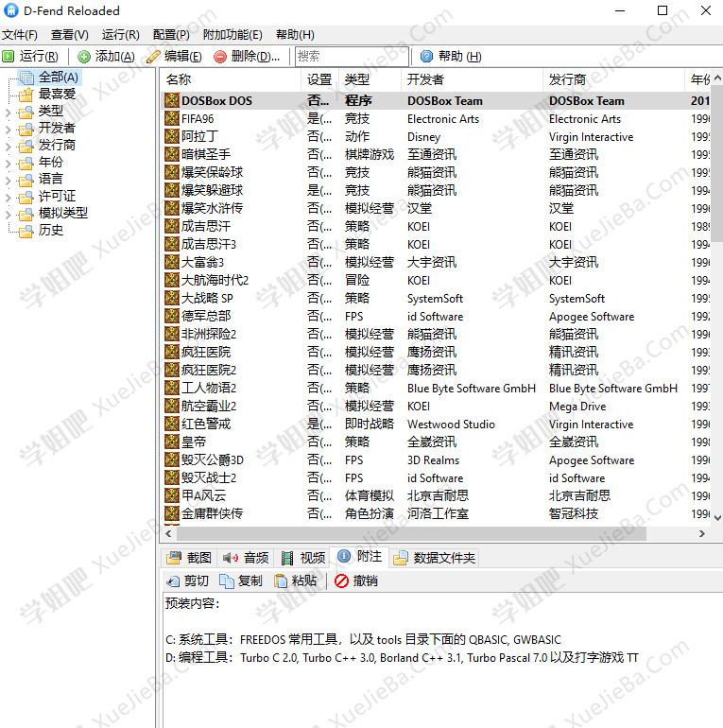Select the 附注 notes tab
Viewport: 723px width, 728px height.
coord(360,556)
